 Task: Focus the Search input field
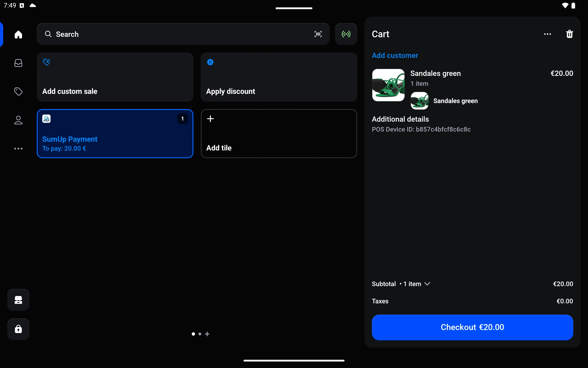click(183, 34)
